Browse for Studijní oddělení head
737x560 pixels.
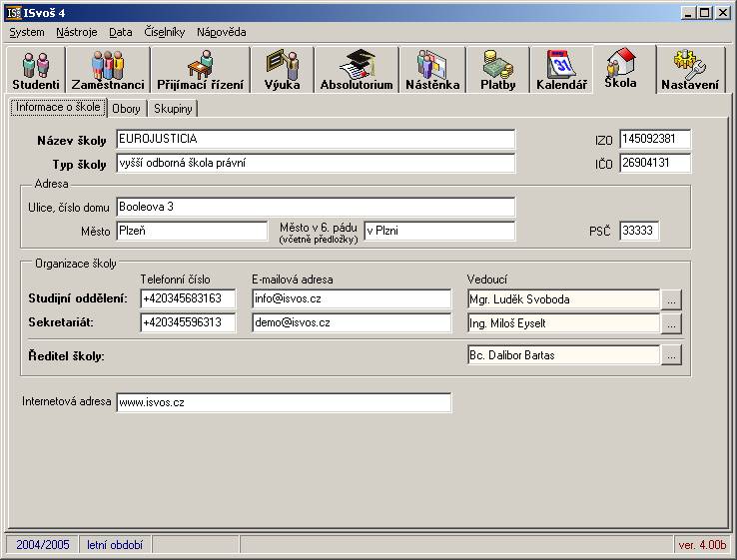[x=671, y=299]
